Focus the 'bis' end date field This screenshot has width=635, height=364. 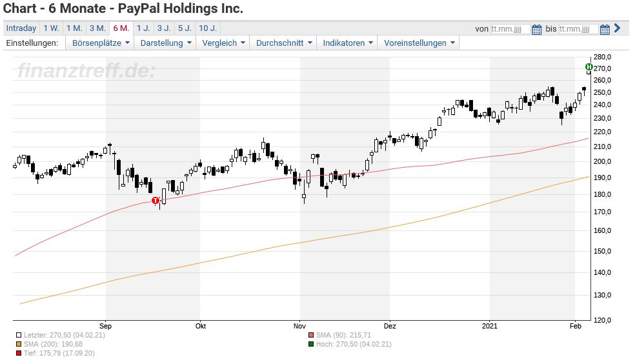(578, 29)
